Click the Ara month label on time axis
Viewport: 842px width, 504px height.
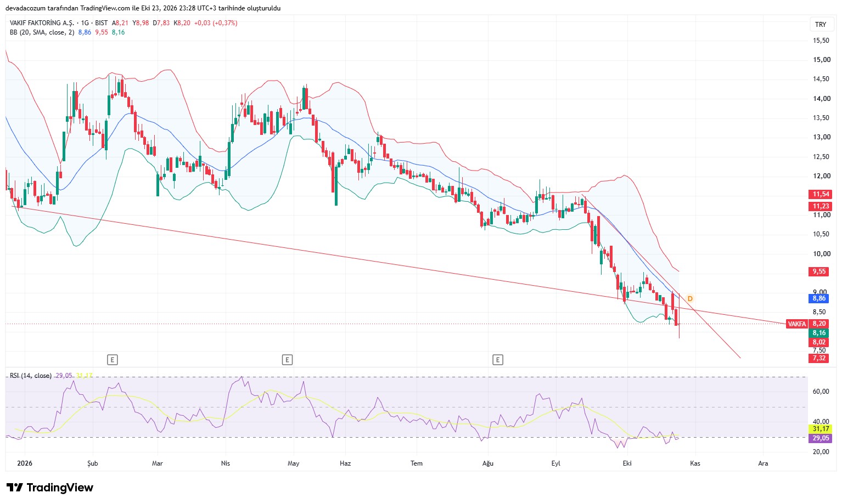pos(763,463)
